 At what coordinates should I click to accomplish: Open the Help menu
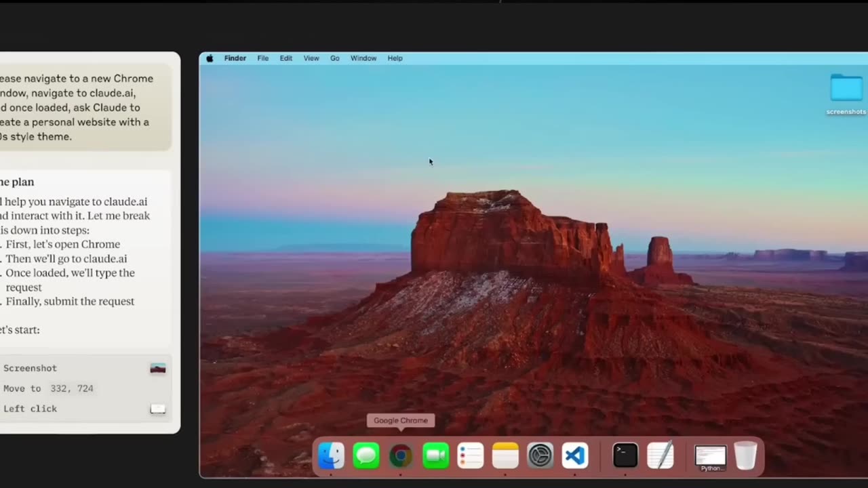coord(395,58)
